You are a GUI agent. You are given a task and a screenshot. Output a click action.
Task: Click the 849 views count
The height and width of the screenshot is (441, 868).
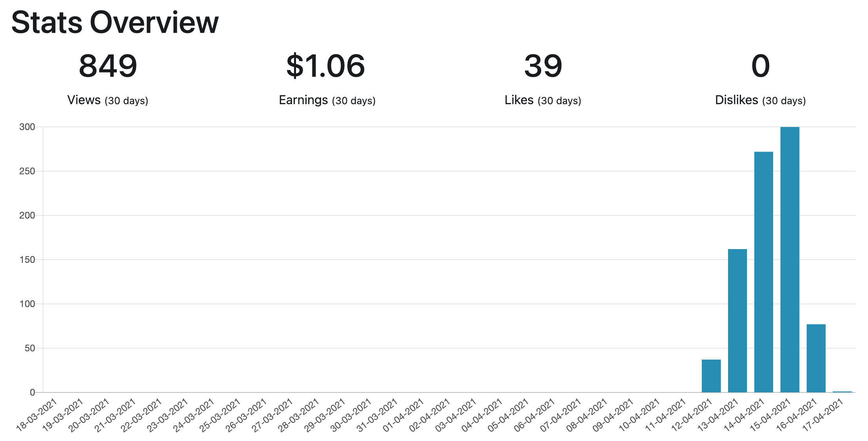tap(108, 66)
